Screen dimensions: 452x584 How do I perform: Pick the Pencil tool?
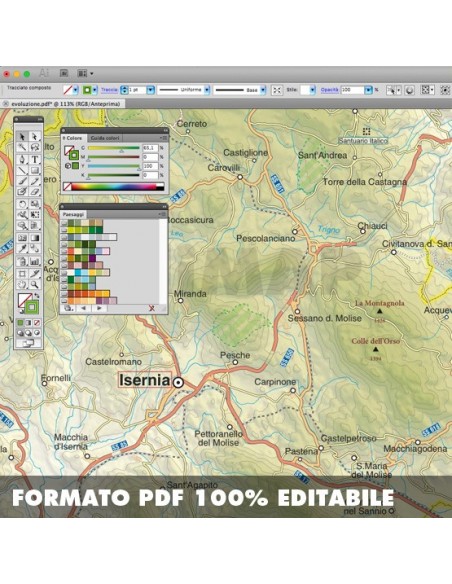35,181
